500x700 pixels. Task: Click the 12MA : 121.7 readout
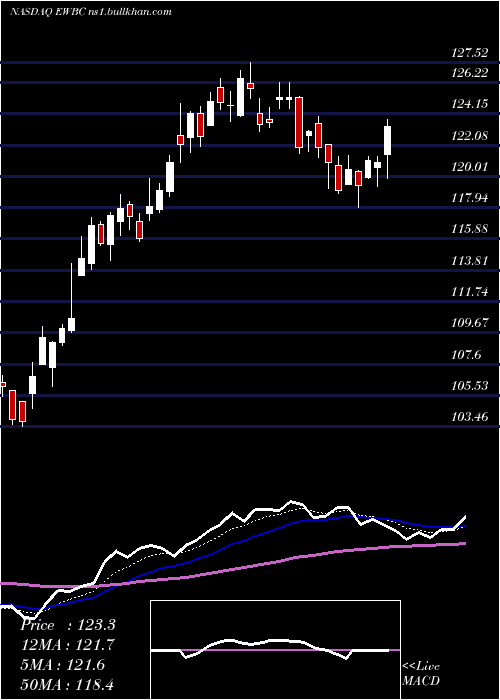[68, 645]
